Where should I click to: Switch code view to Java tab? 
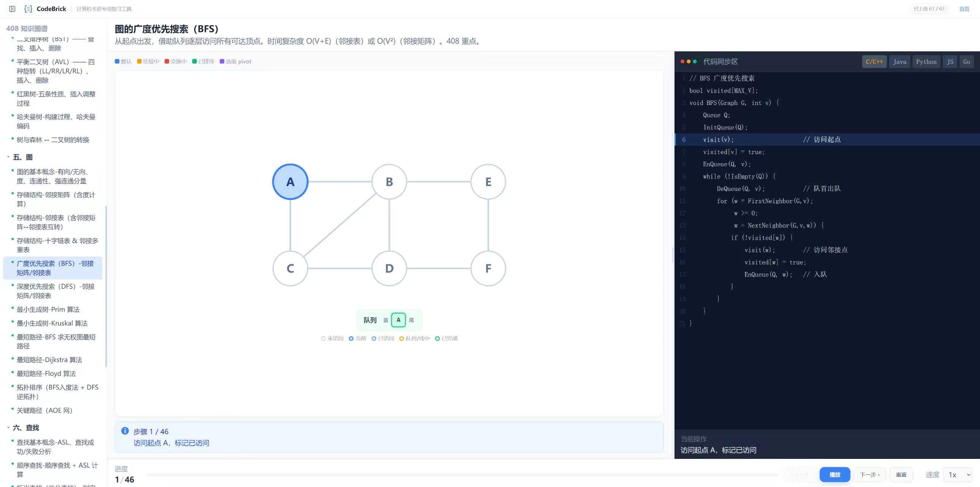pos(899,62)
